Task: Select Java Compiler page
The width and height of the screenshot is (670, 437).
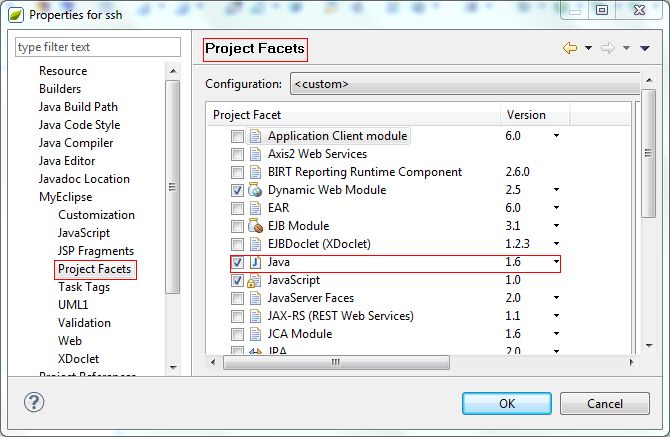Action: [x=76, y=143]
